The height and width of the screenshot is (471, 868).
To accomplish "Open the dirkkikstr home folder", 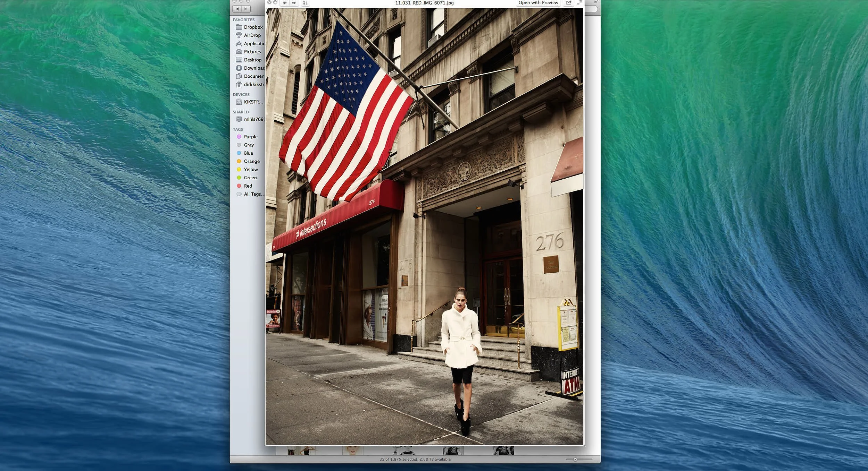I will pos(254,84).
